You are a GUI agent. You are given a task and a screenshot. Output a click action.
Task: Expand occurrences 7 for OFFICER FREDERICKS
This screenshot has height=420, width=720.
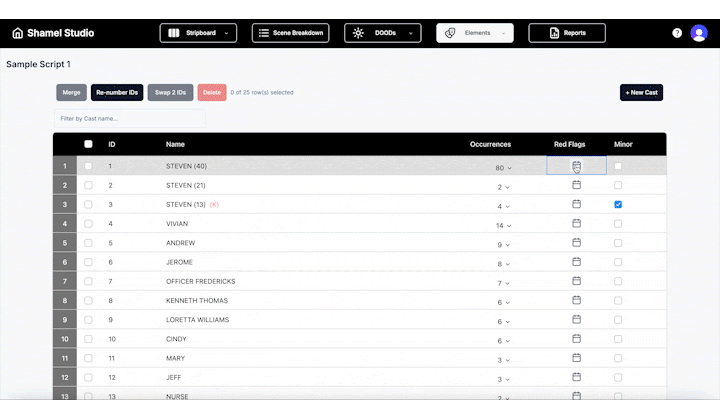click(x=504, y=283)
